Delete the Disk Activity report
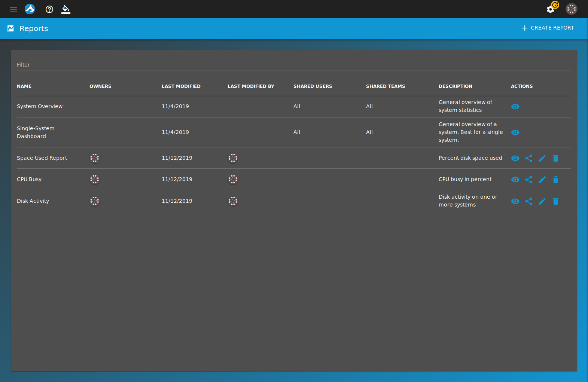 pos(556,201)
